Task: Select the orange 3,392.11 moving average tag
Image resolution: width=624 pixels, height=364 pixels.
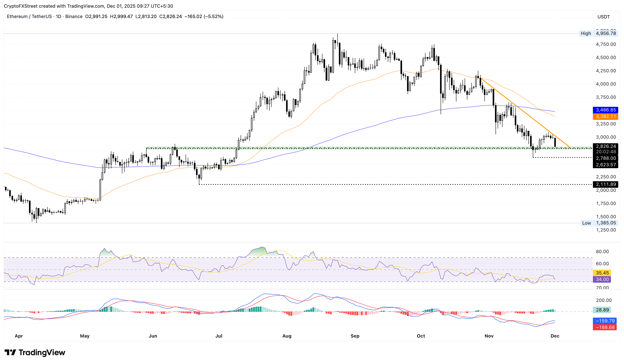Action: (x=606, y=116)
